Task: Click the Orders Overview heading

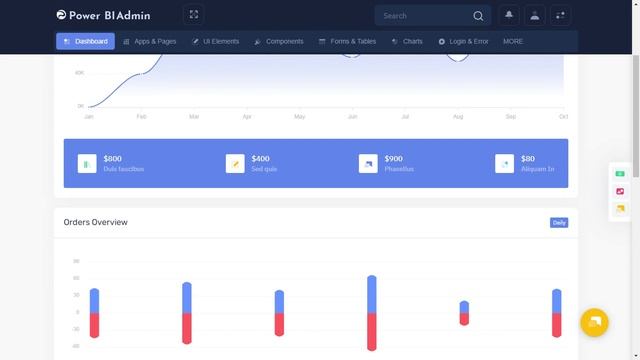Action: click(96, 222)
